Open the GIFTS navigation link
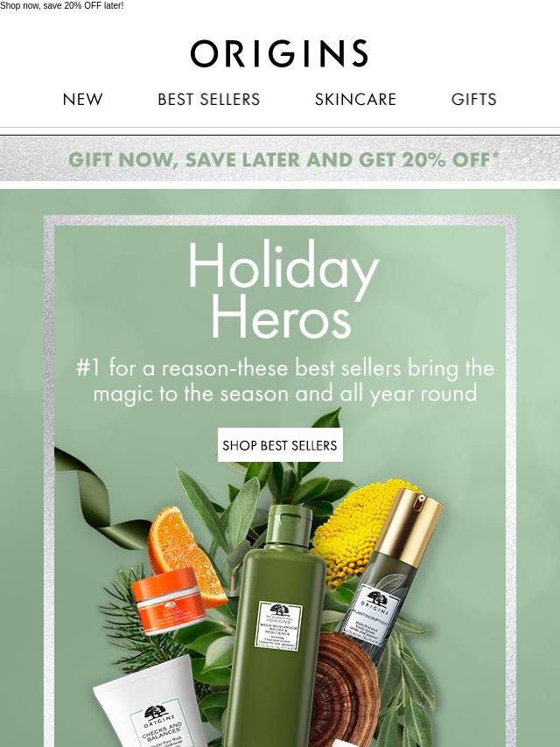The height and width of the screenshot is (747, 560). point(473,99)
